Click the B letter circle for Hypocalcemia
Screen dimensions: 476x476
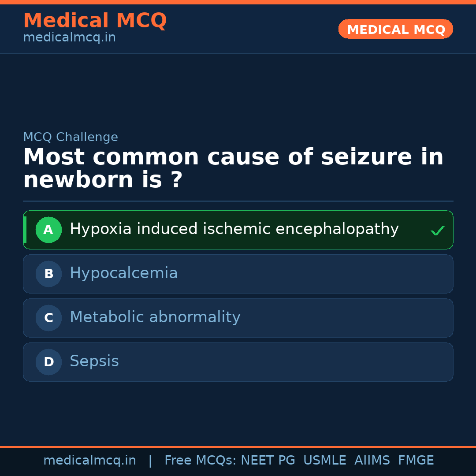pyautogui.click(x=48, y=274)
